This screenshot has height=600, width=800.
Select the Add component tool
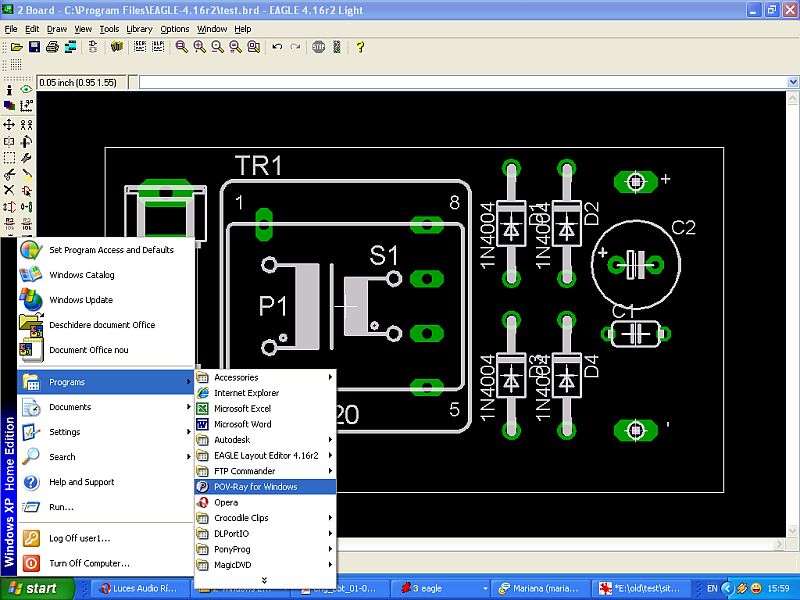click(x=26, y=190)
